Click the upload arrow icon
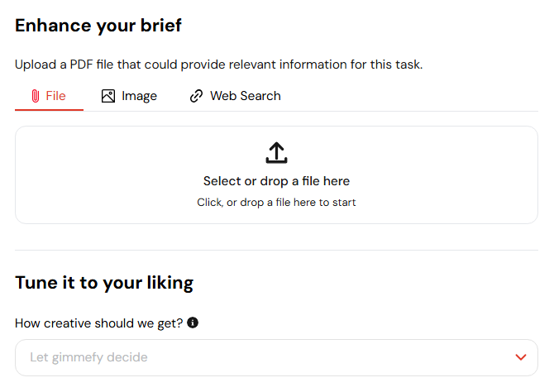This screenshot has height=392, width=554. pyautogui.click(x=277, y=153)
